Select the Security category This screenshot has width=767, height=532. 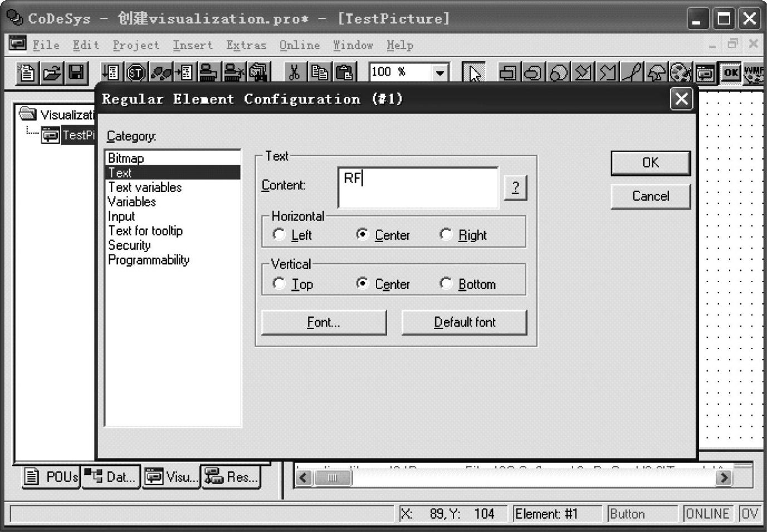click(x=173, y=245)
